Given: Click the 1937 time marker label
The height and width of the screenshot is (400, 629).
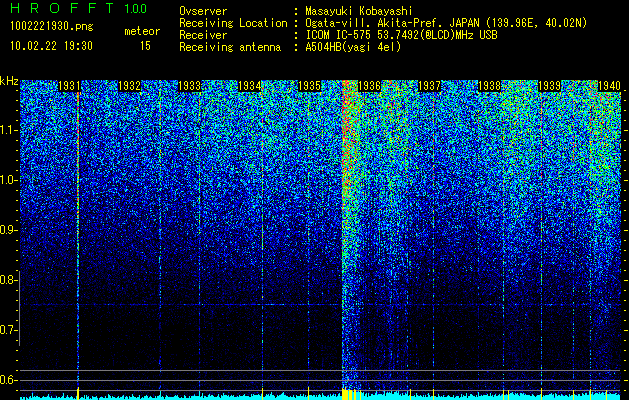Looking at the screenshot, I should [429, 86].
